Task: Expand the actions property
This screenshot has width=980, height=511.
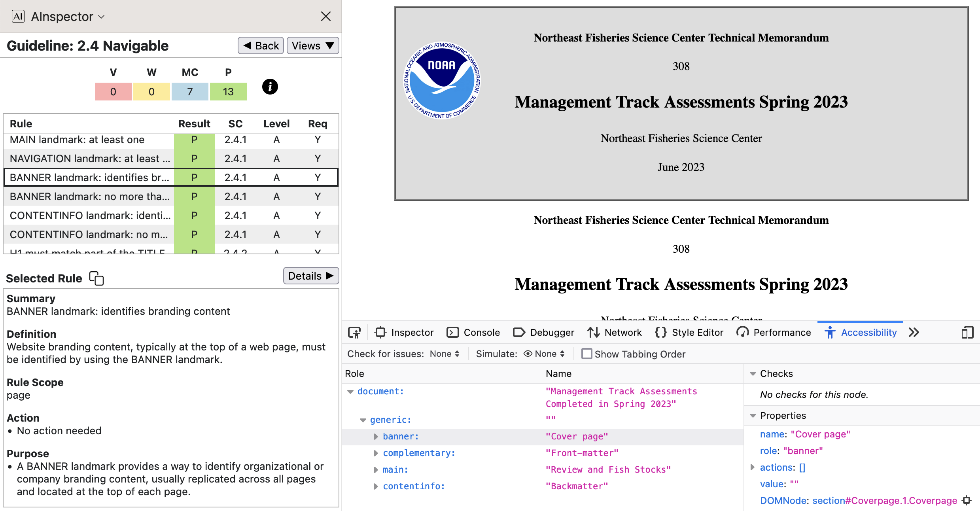Action: click(753, 467)
